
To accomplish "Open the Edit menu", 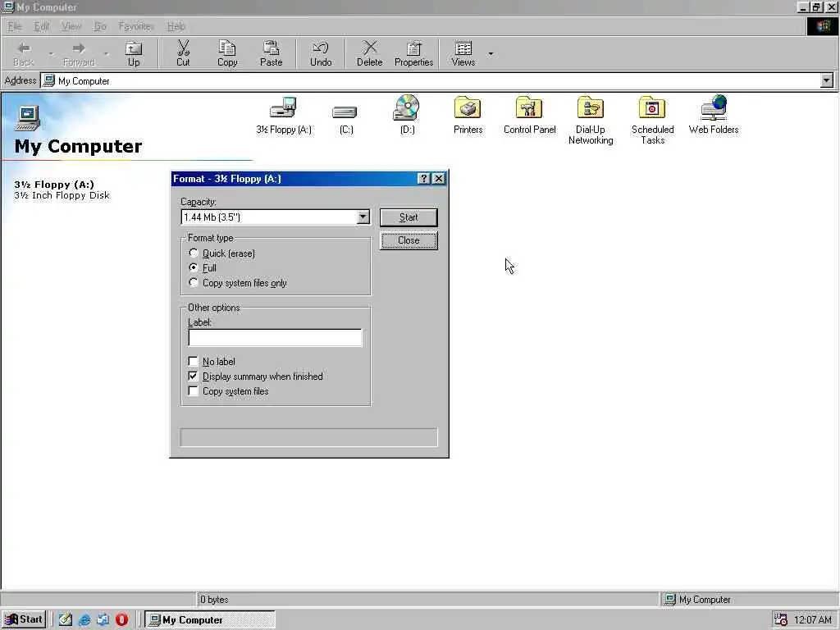I will coord(41,26).
